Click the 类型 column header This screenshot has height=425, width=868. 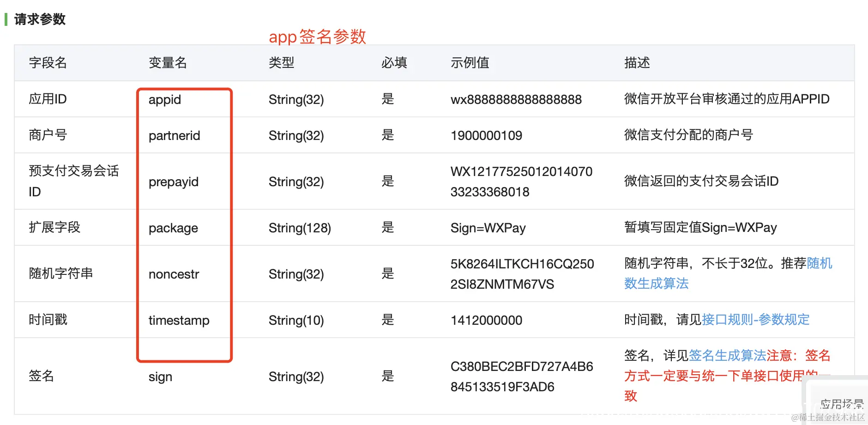(x=281, y=63)
